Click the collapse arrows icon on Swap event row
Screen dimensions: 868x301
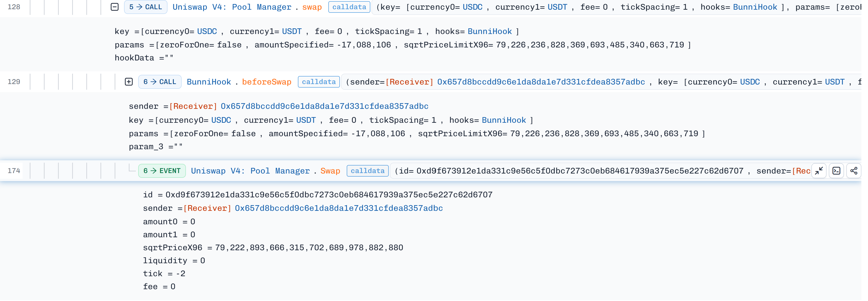[819, 171]
